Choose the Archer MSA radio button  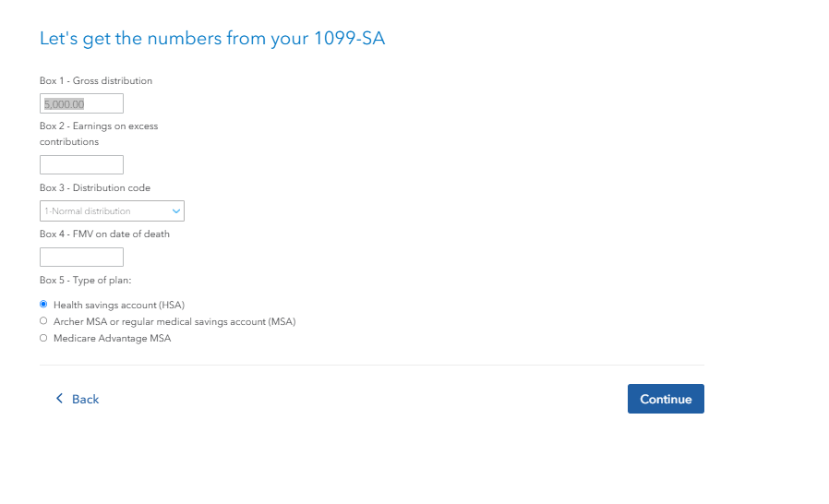point(43,321)
